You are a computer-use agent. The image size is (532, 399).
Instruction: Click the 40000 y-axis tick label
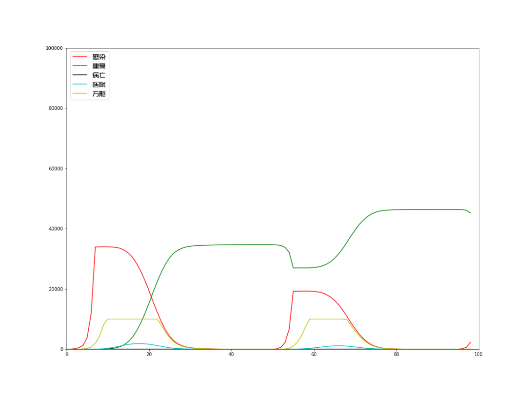(x=56, y=229)
